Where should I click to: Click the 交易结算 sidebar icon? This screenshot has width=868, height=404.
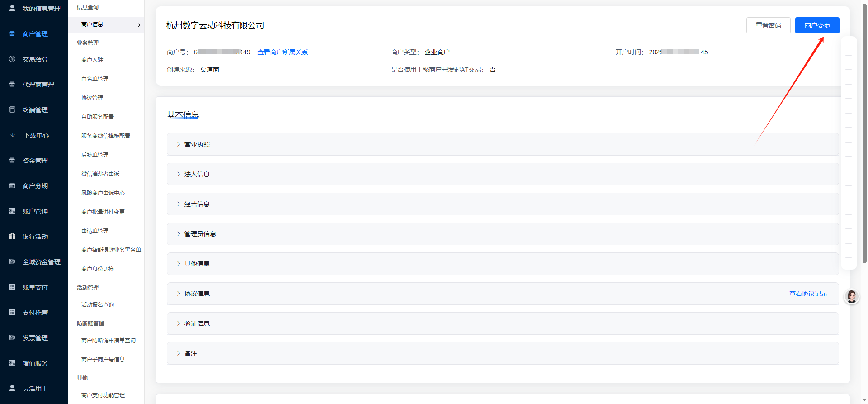tap(12, 59)
